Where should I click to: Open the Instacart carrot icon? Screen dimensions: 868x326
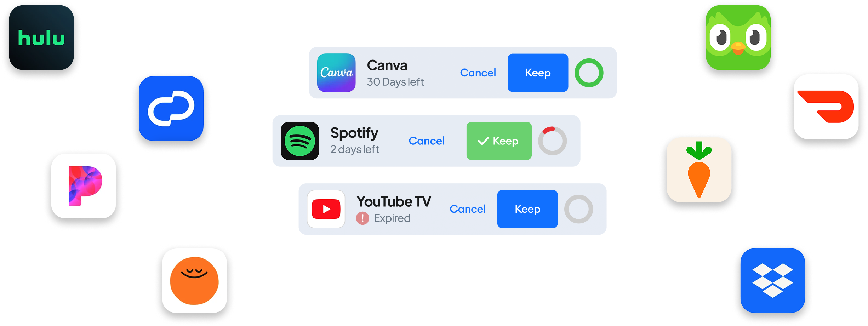click(x=699, y=170)
